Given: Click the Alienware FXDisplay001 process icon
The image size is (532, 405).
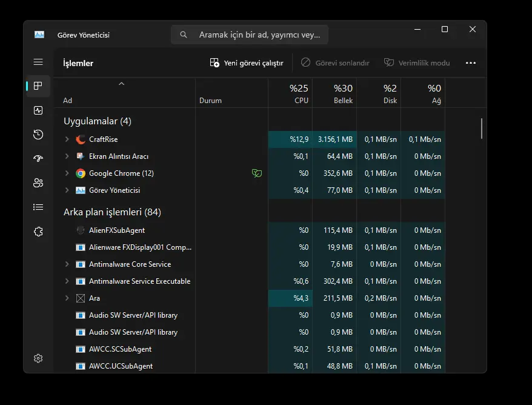Looking at the screenshot, I should [81, 247].
